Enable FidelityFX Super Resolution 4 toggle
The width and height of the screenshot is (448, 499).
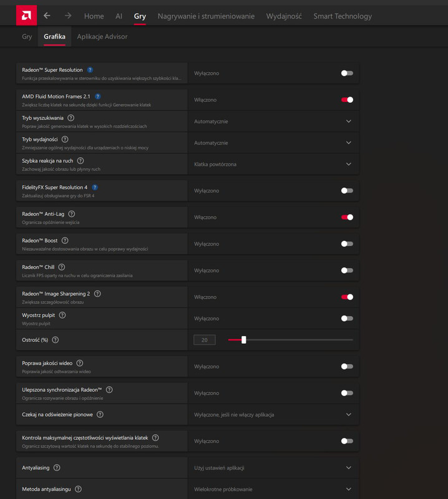click(347, 191)
